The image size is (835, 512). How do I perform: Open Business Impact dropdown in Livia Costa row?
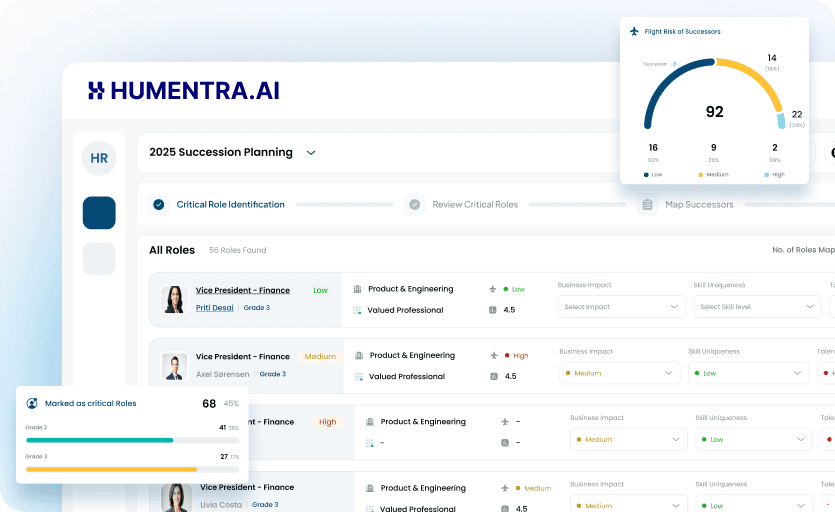coord(628,504)
